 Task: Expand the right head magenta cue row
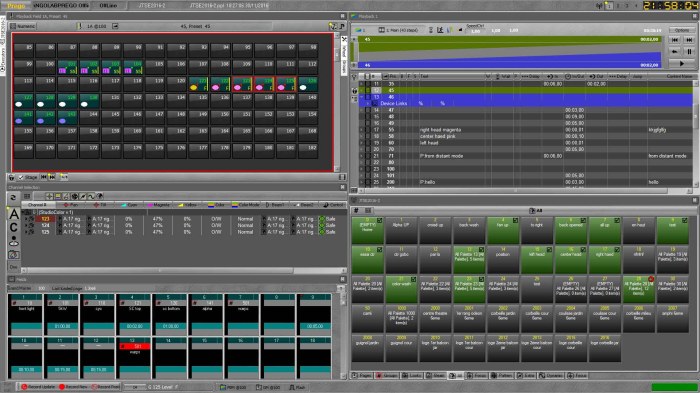point(361,130)
